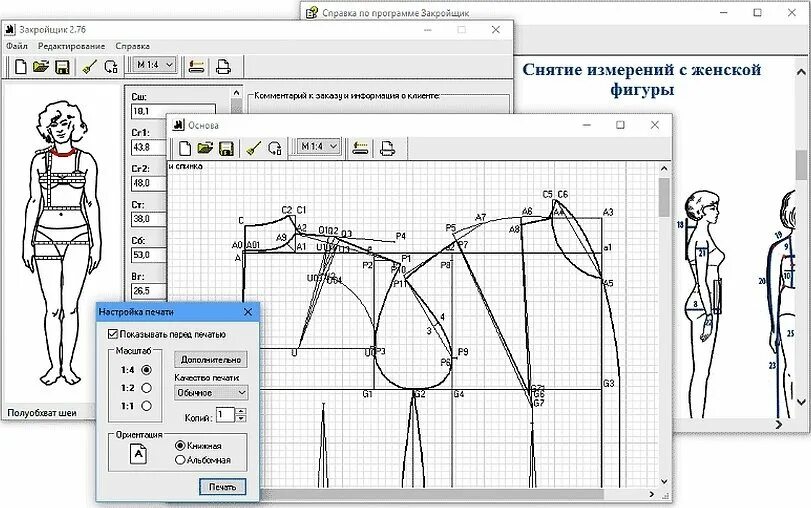Click heading Снятие измерений с женской фигуры
The image size is (811, 508).
click(641, 79)
